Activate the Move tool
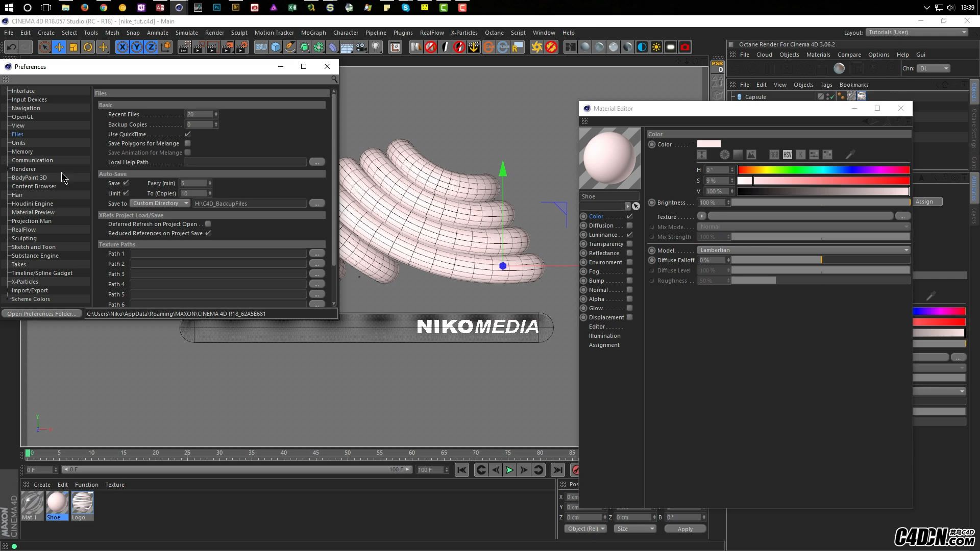 coord(59,47)
